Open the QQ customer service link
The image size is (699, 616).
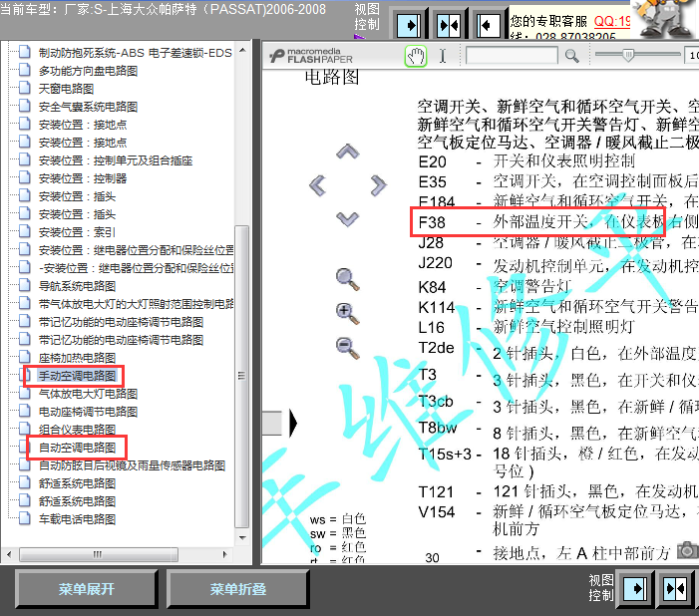pyautogui.click(x=612, y=21)
